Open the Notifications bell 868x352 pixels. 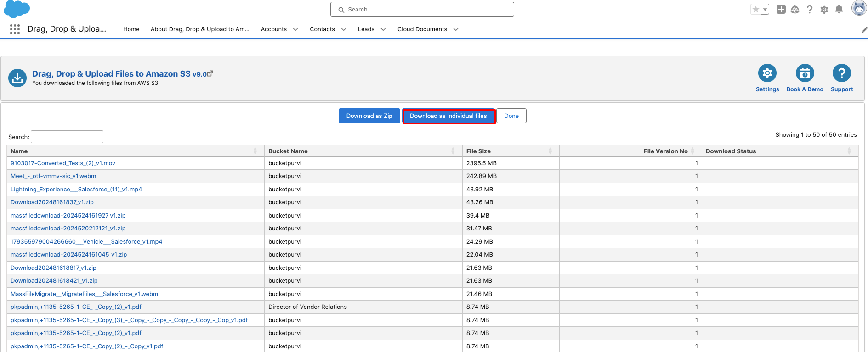[839, 9]
